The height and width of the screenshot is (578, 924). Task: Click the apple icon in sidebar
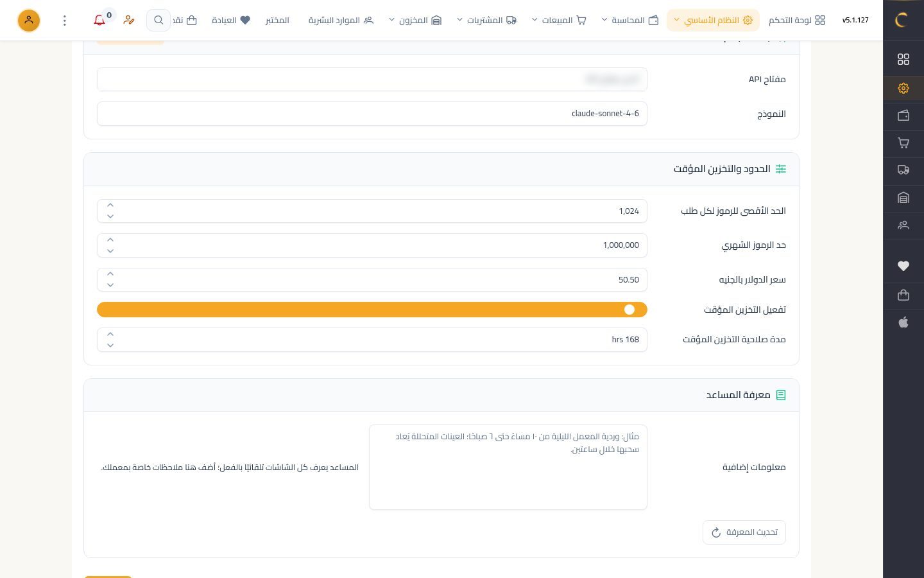[x=903, y=322]
